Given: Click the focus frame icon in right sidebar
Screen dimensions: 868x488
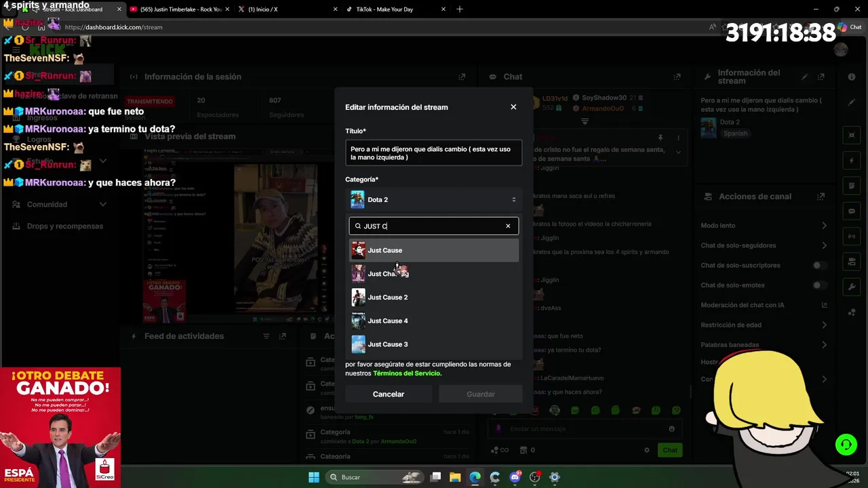Looking at the screenshot, I should [x=852, y=135].
